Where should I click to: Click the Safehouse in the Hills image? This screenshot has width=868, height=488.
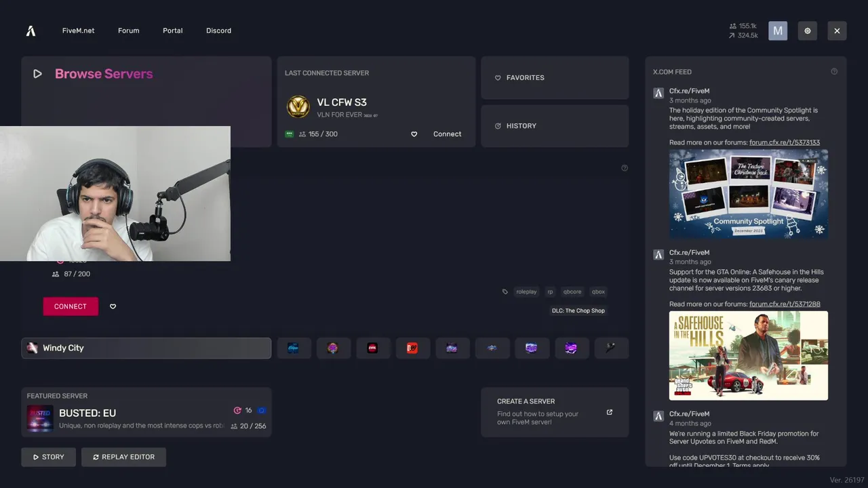(749, 355)
